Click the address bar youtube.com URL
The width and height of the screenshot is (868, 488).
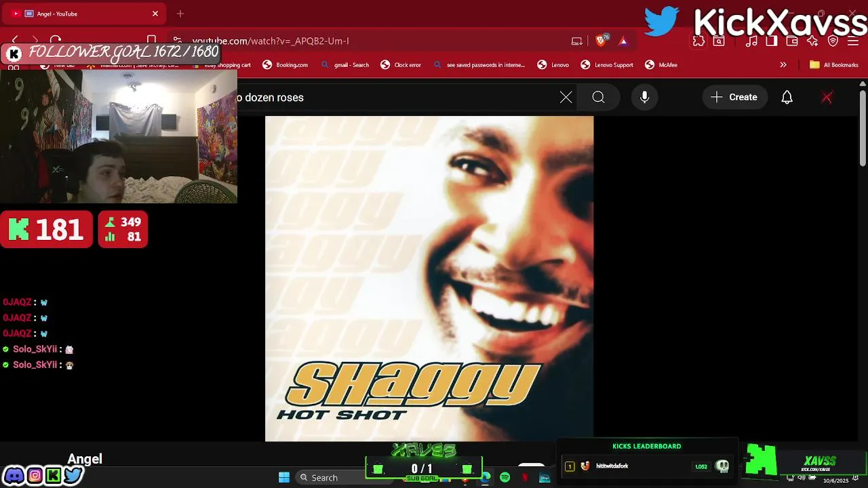click(271, 41)
